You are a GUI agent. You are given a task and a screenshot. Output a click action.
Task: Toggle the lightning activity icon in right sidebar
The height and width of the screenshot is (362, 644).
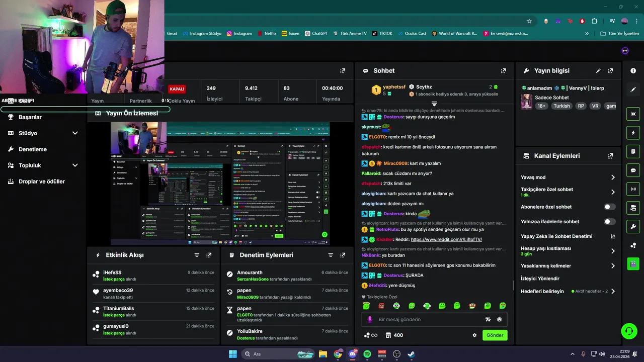tap(633, 133)
